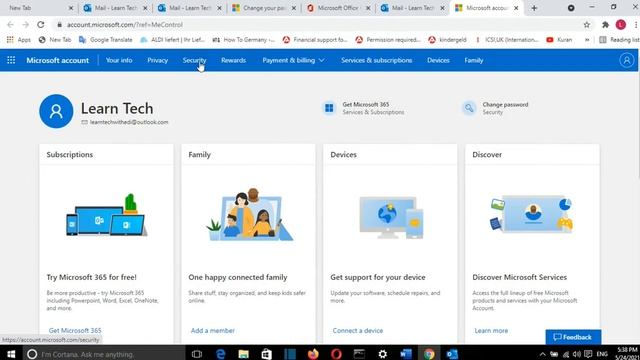The width and height of the screenshot is (640, 360).
Task: Open Task View in the taskbar
Action: point(197,354)
